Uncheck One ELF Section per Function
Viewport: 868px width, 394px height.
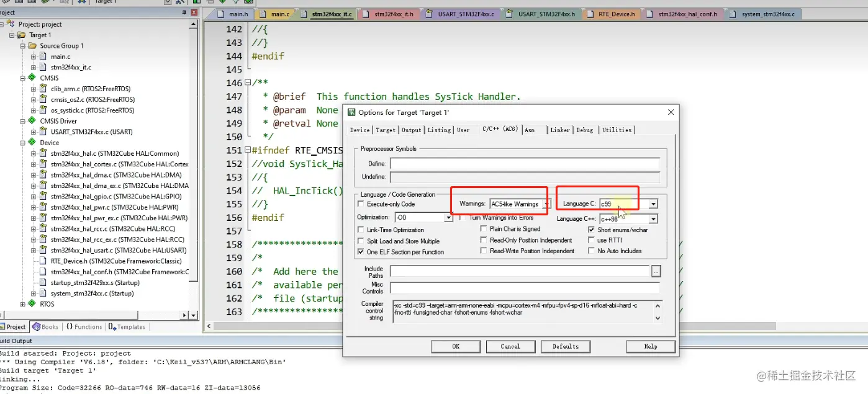(x=361, y=252)
